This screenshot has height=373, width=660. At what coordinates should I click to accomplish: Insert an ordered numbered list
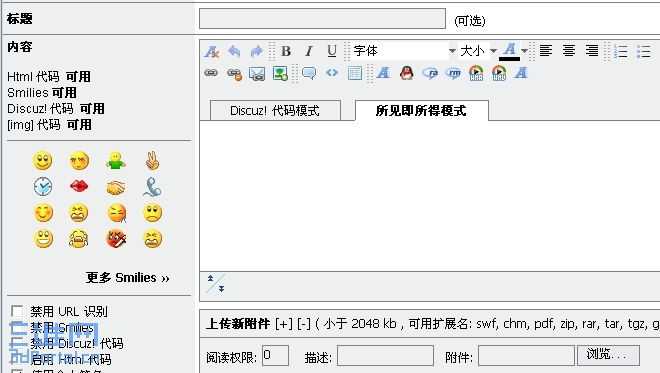coord(620,51)
